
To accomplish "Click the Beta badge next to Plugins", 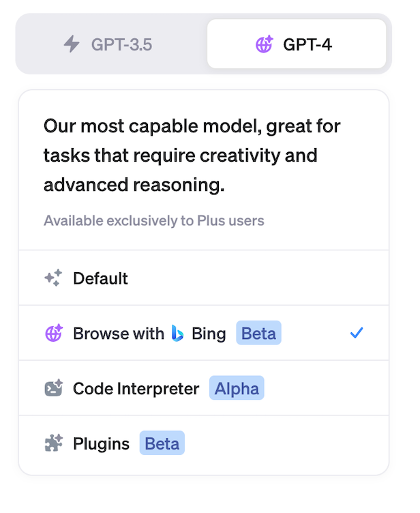I will click(162, 444).
